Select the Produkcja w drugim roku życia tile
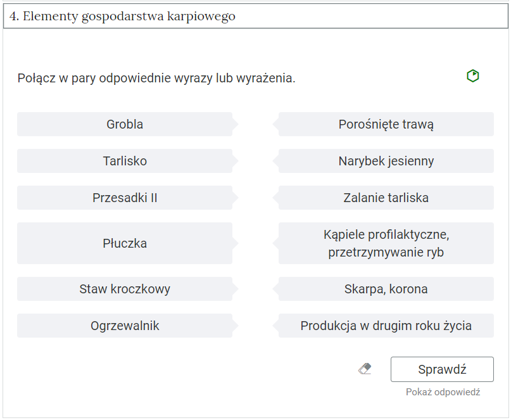The image size is (511, 420). coord(385,326)
